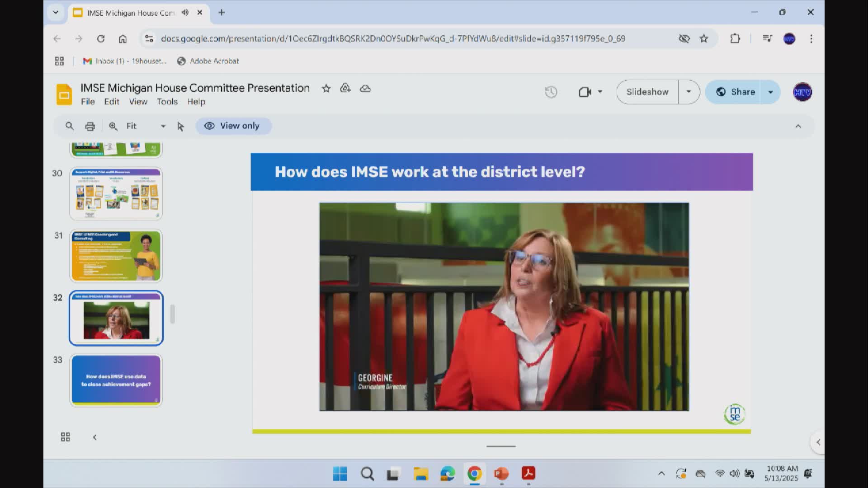This screenshot has width=868, height=488.
Task: Expand the Slideshow options dropdown arrow
Action: click(689, 92)
